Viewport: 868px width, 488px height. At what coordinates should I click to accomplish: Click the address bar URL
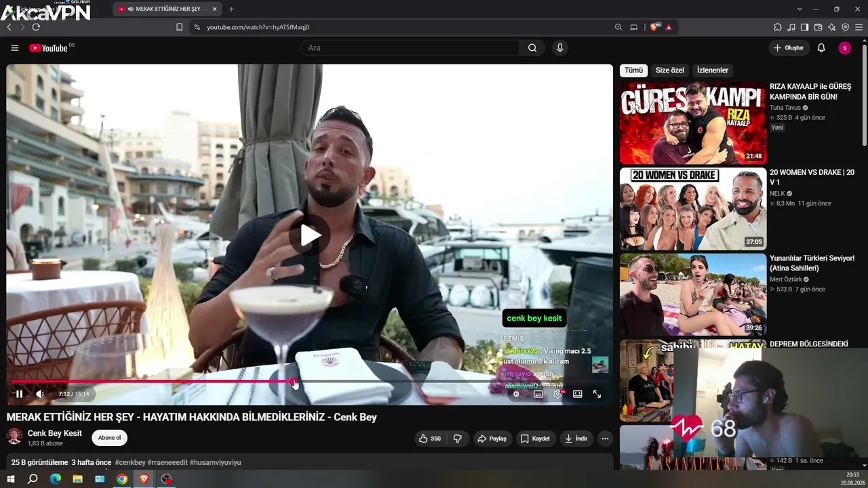(258, 27)
